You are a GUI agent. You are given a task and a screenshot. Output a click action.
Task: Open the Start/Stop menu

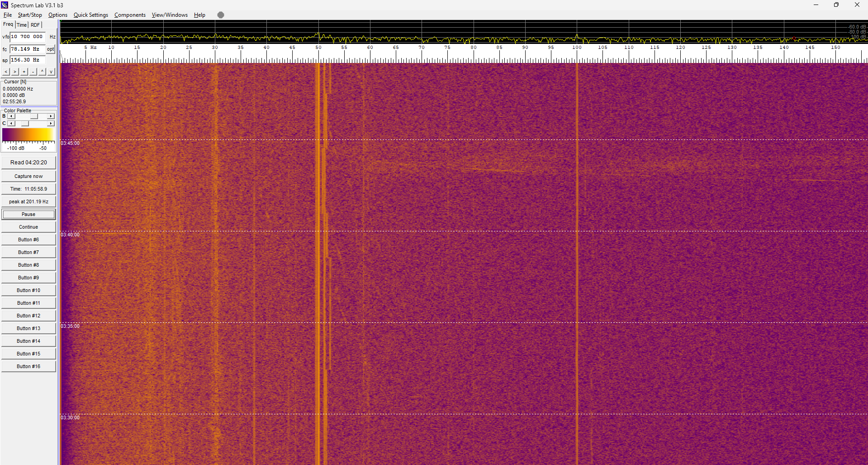point(30,15)
